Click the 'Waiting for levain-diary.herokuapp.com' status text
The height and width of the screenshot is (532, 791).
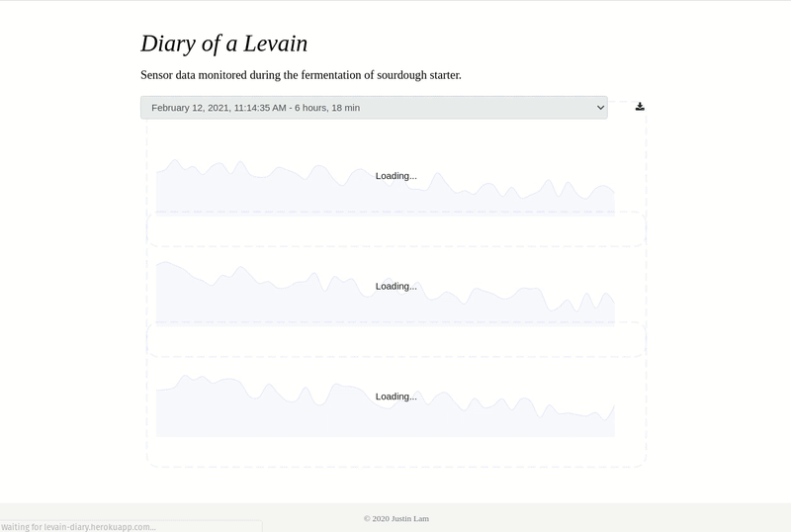79,527
